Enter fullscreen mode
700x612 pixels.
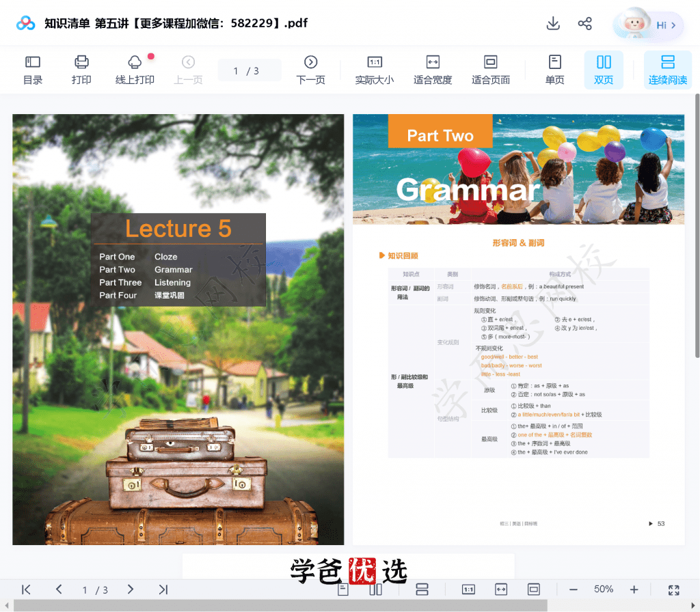[673, 590]
